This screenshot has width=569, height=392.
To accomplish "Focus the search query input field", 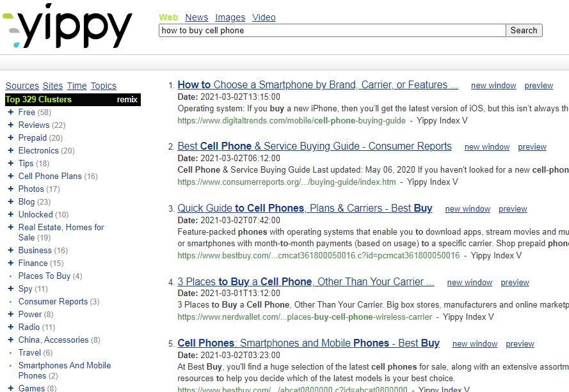I will [332, 30].
